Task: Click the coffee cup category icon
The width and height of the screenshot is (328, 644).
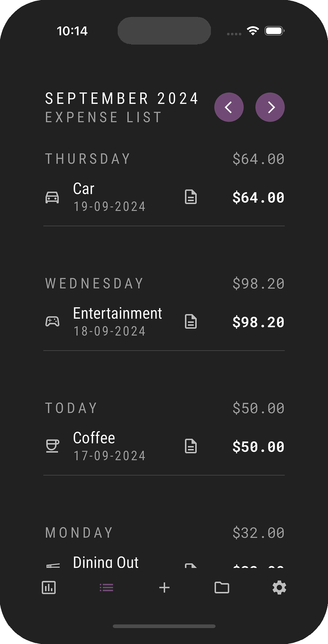Action: tap(52, 446)
